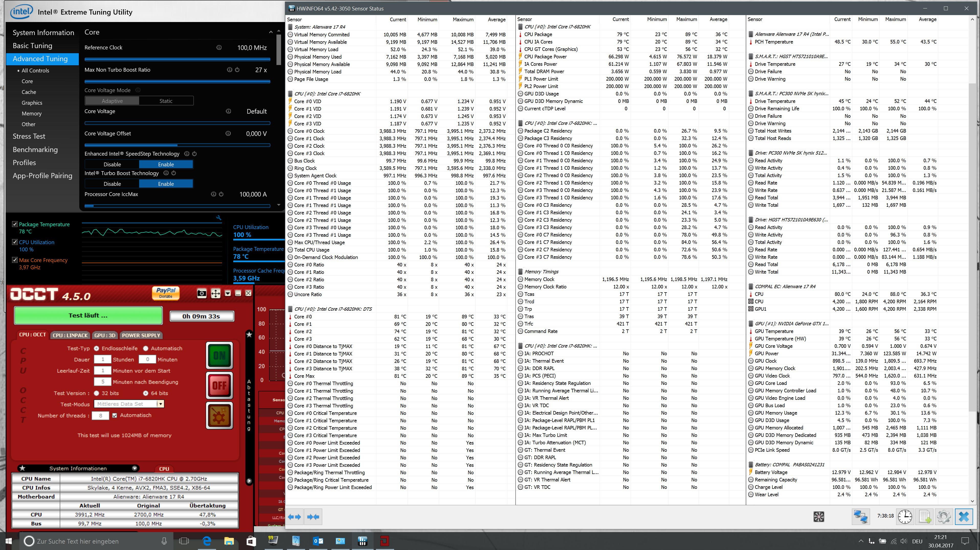Click the OCCT screenshot camera icon

[x=202, y=293]
